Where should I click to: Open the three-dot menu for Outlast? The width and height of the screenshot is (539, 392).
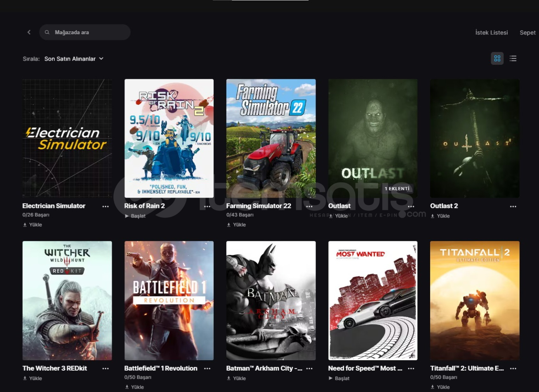pyautogui.click(x=411, y=206)
